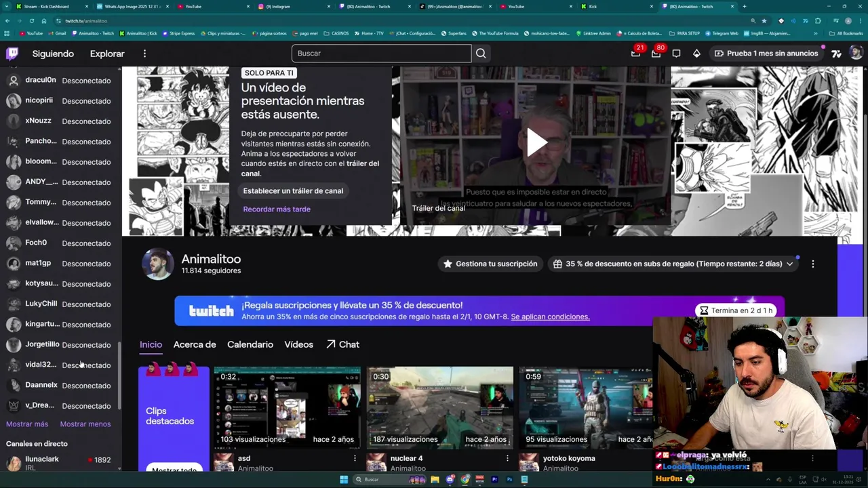Viewport: 868px width, 488px height.
Task: Click the sidebar scrollbar thumb
Action: click(119, 374)
